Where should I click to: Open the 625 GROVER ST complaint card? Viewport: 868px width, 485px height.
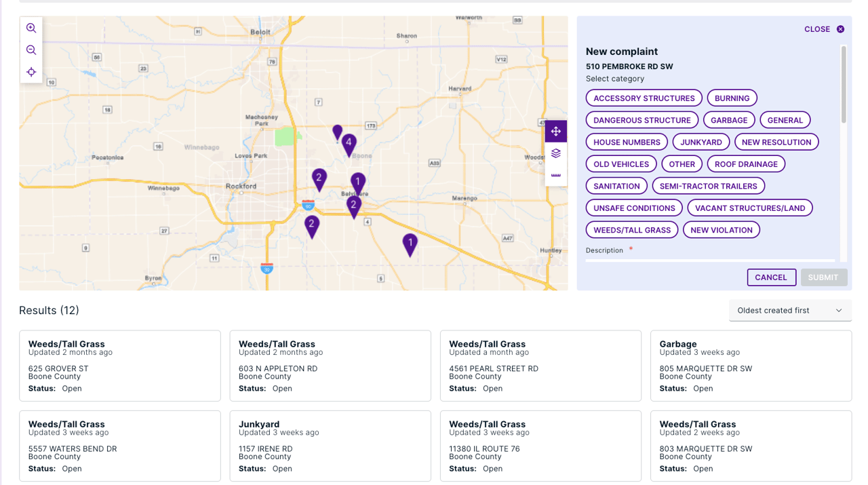pos(120,366)
